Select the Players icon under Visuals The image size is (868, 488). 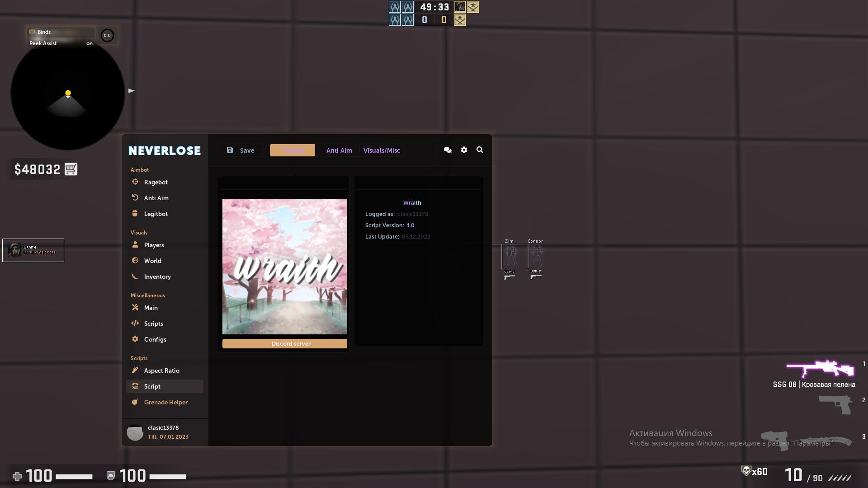coord(135,244)
